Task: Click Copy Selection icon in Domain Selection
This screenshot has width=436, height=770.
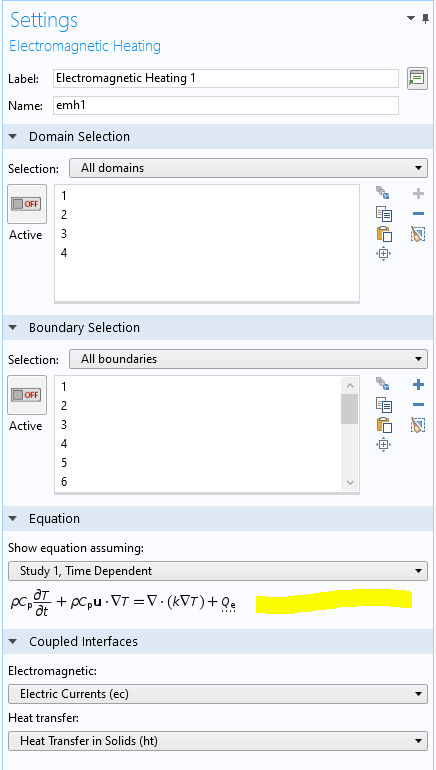Action: pyautogui.click(x=383, y=214)
